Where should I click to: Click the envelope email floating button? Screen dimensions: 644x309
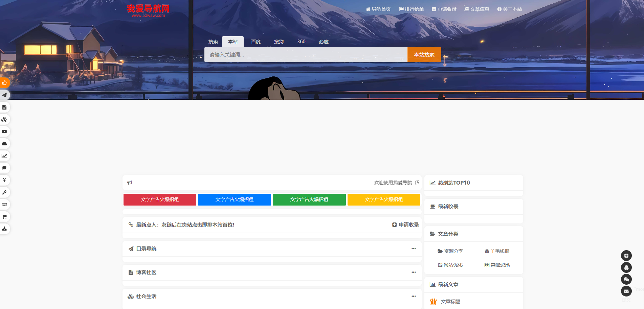tap(626, 291)
